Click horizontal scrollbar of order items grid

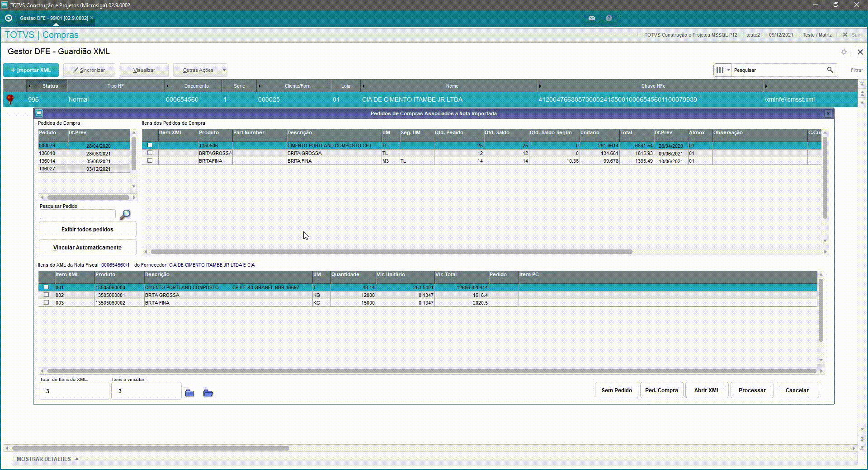[x=392, y=252]
